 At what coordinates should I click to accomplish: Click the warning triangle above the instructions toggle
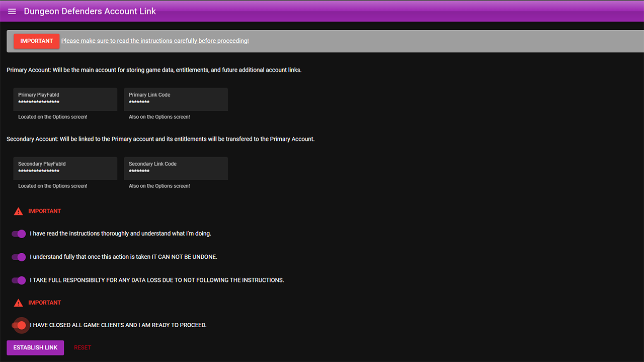[x=18, y=211]
